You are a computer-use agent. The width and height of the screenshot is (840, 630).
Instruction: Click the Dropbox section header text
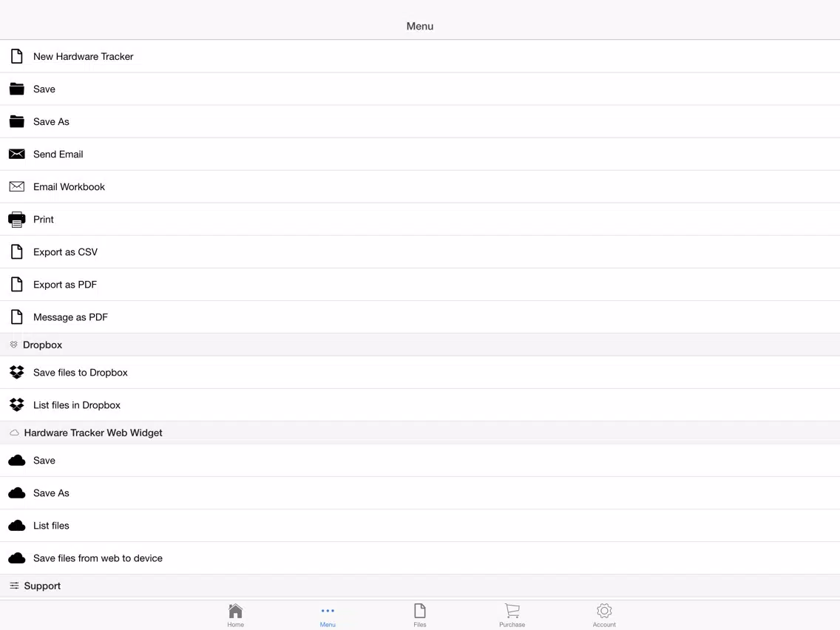pos(42,345)
